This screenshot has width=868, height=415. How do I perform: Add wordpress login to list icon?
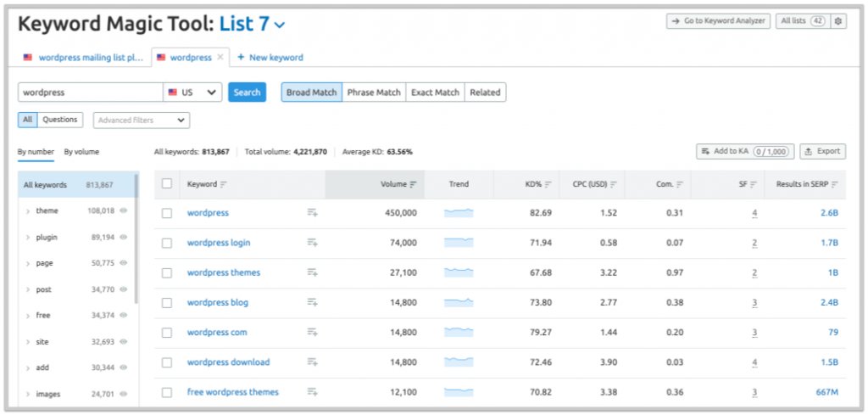click(x=312, y=243)
